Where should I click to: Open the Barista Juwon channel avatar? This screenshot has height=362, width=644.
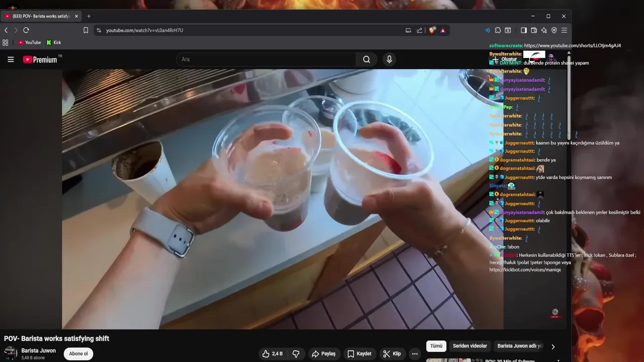coord(11,353)
